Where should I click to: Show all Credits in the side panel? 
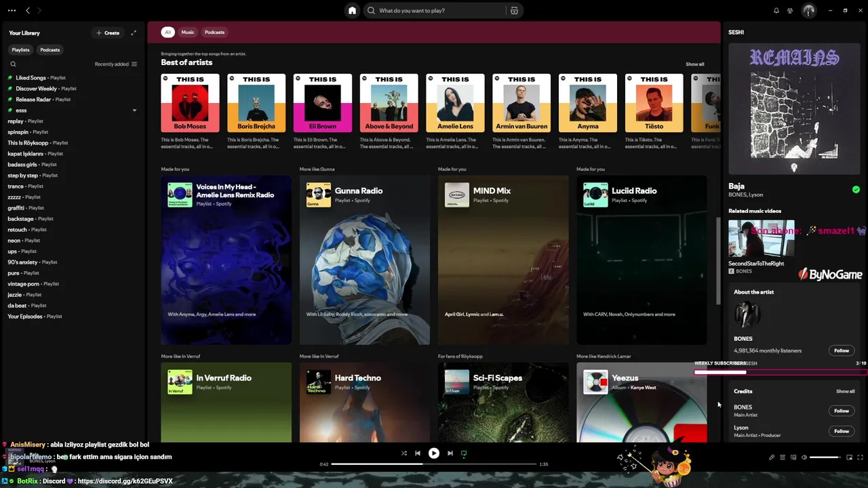845,391
